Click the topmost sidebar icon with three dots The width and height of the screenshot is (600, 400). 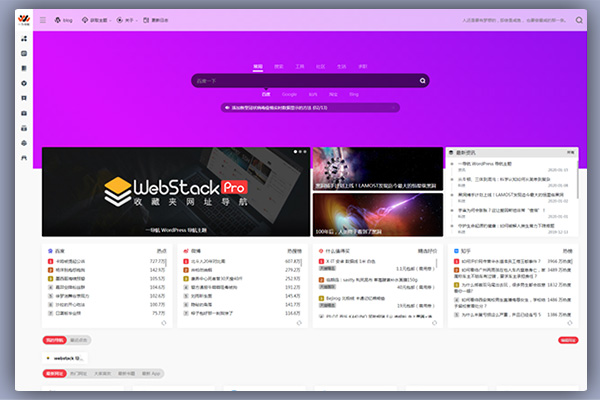coord(24,39)
